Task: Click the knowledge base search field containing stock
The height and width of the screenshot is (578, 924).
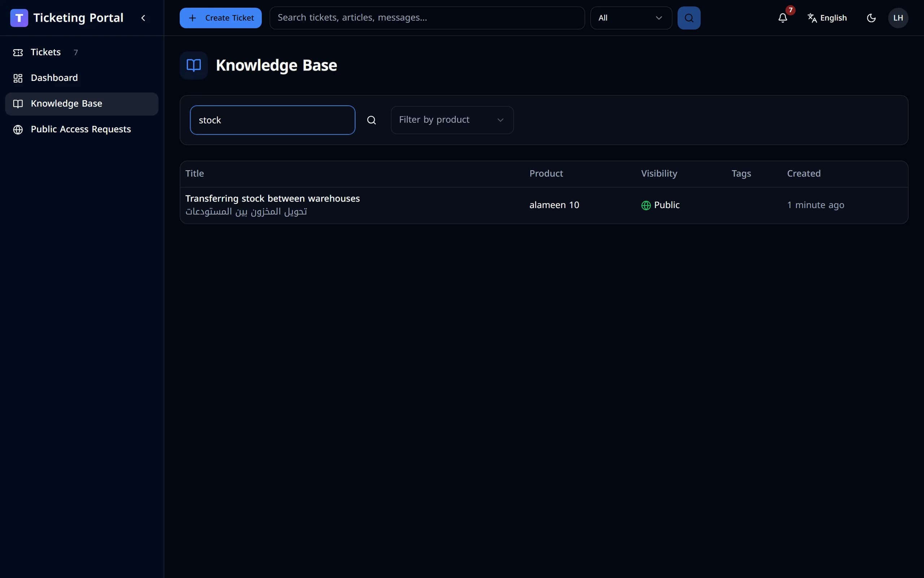Action: [273, 120]
